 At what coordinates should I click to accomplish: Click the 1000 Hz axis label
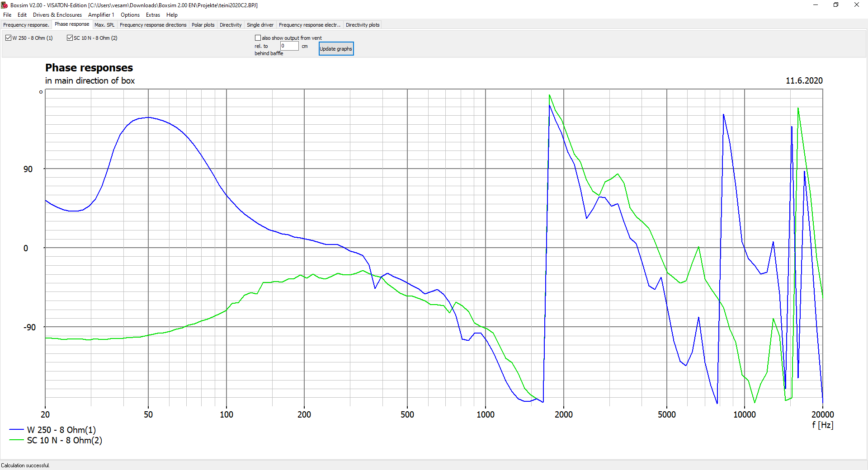click(x=486, y=414)
